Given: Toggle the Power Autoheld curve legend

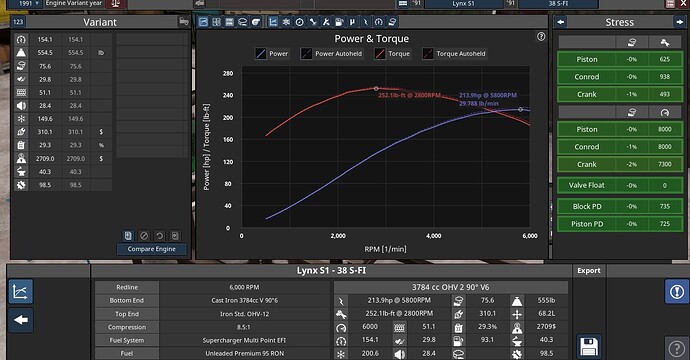Looking at the screenshot, I should (x=332, y=54).
